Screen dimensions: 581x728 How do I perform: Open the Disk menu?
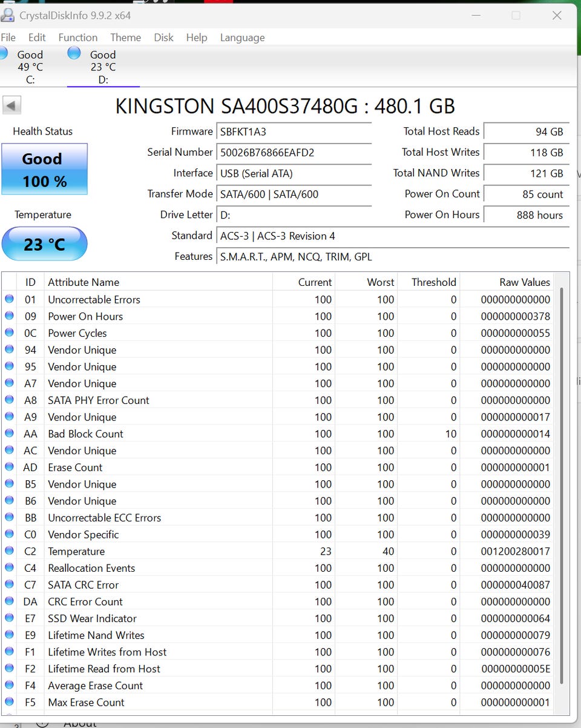[x=163, y=38]
